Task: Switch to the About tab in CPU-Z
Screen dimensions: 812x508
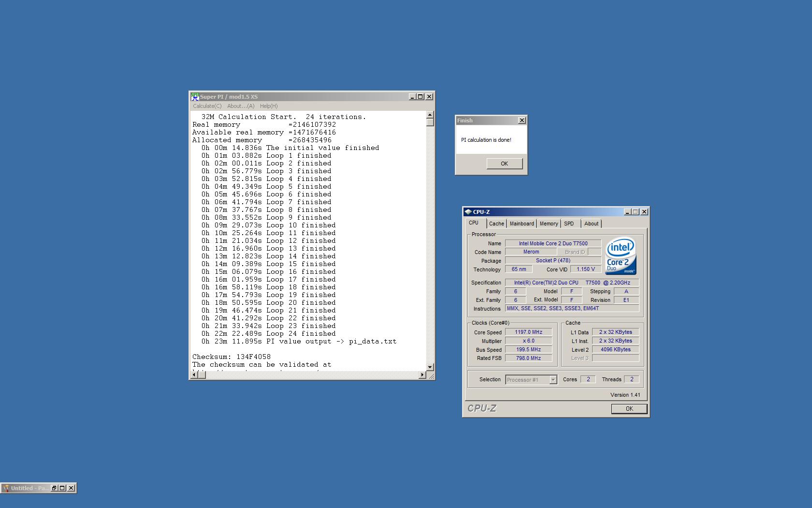Action: click(591, 224)
